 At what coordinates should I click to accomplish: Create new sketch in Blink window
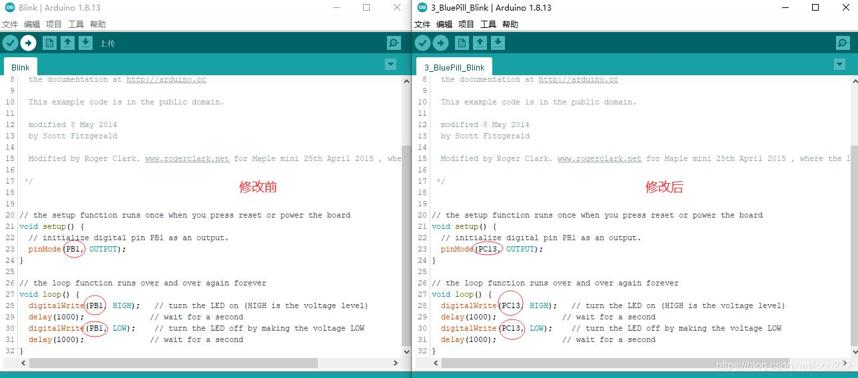pos(50,43)
